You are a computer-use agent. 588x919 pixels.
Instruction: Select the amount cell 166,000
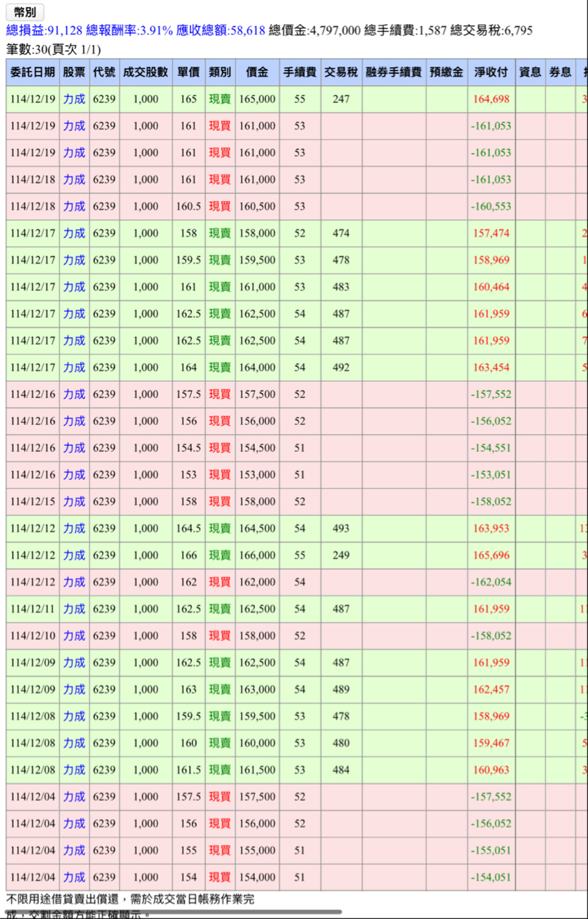coord(257,556)
